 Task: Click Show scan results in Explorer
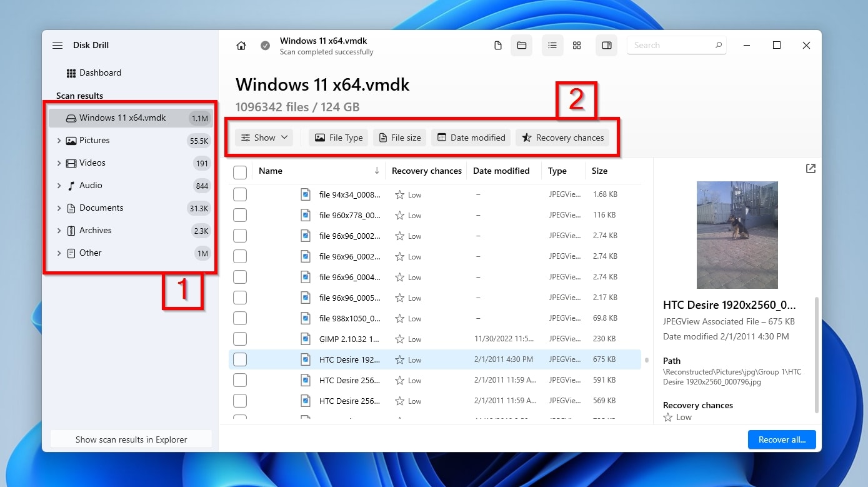pyautogui.click(x=131, y=439)
